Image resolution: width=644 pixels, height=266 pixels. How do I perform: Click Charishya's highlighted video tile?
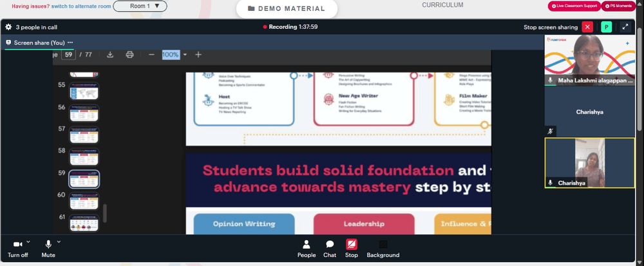pos(589,163)
